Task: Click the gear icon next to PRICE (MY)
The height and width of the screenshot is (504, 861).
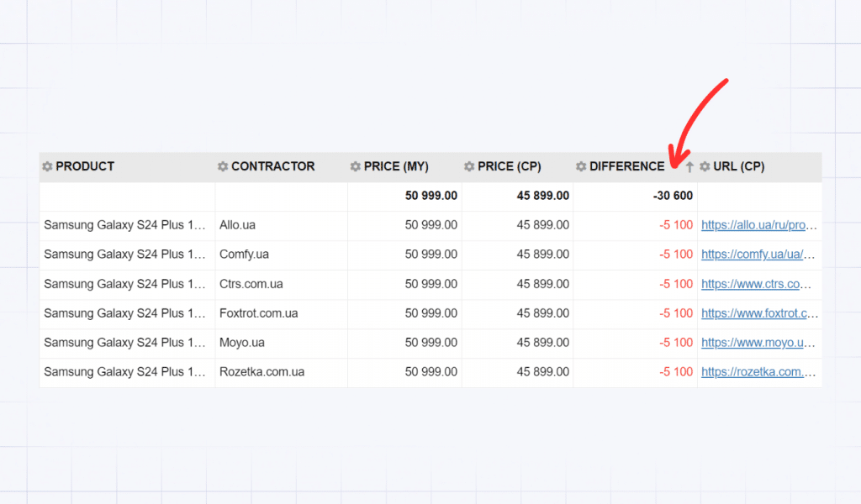Action: click(356, 166)
